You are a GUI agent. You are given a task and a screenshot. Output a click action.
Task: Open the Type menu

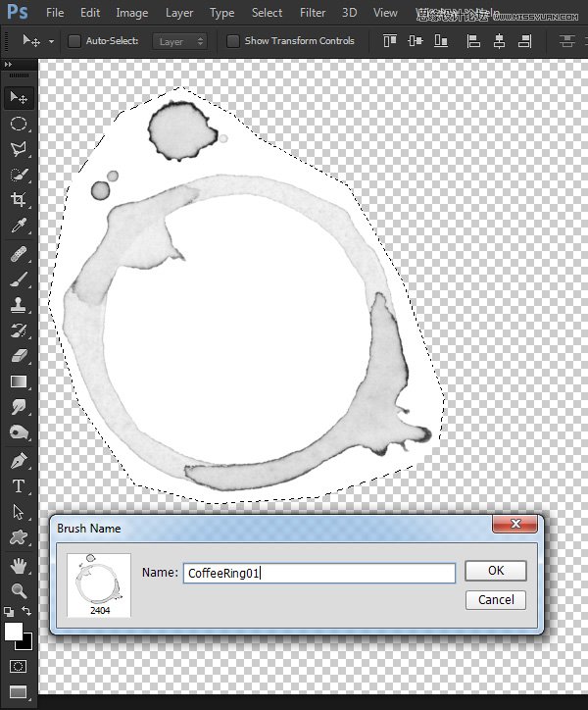tap(221, 13)
